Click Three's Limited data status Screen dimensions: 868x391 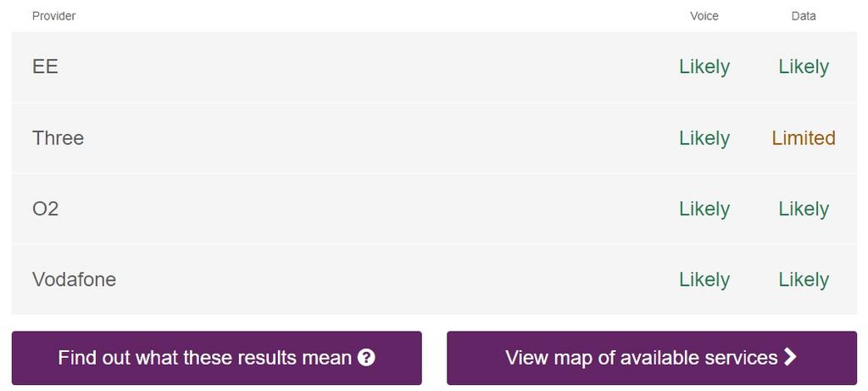pyautogui.click(x=804, y=138)
